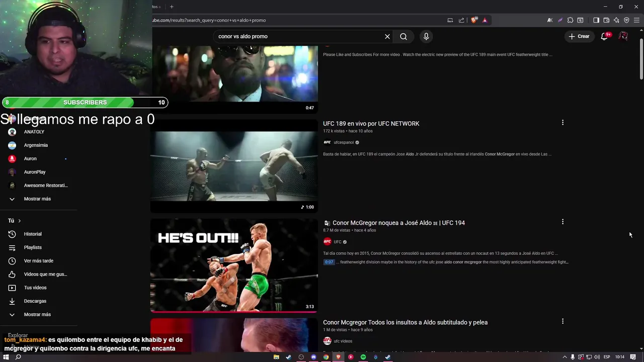Viewport: 644px width, 362px height.
Task: Open the ufcespanol channel link
Action: [344, 142]
